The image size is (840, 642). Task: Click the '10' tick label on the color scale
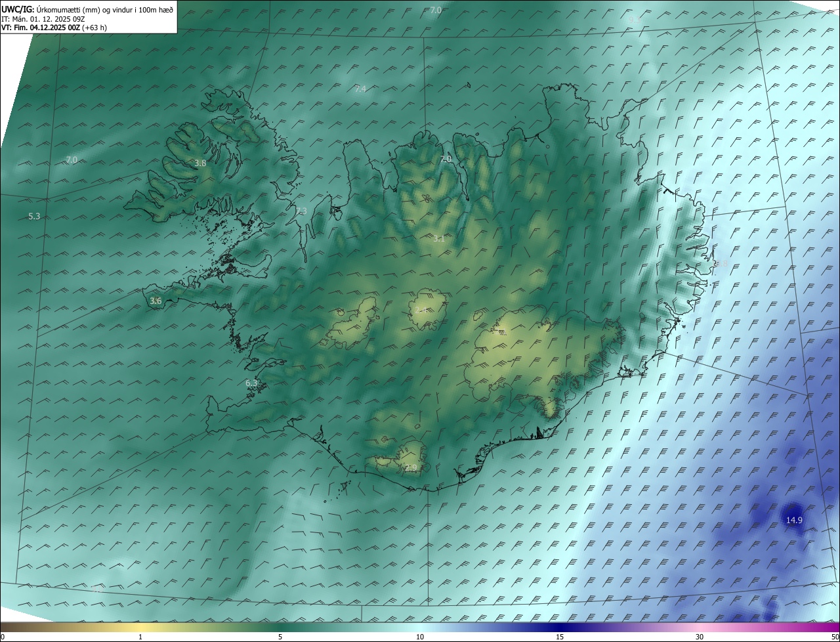420,637
